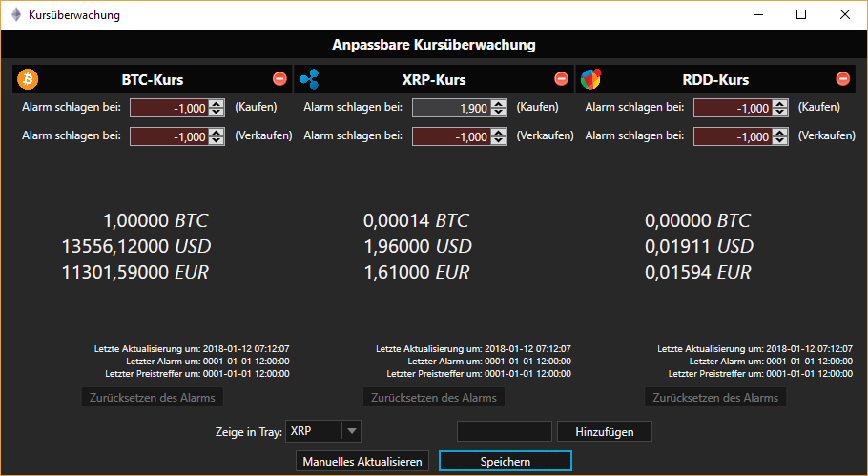Click the XRP-Kurs heading text
The width and height of the screenshot is (868, 476).
tap(434, 80)
